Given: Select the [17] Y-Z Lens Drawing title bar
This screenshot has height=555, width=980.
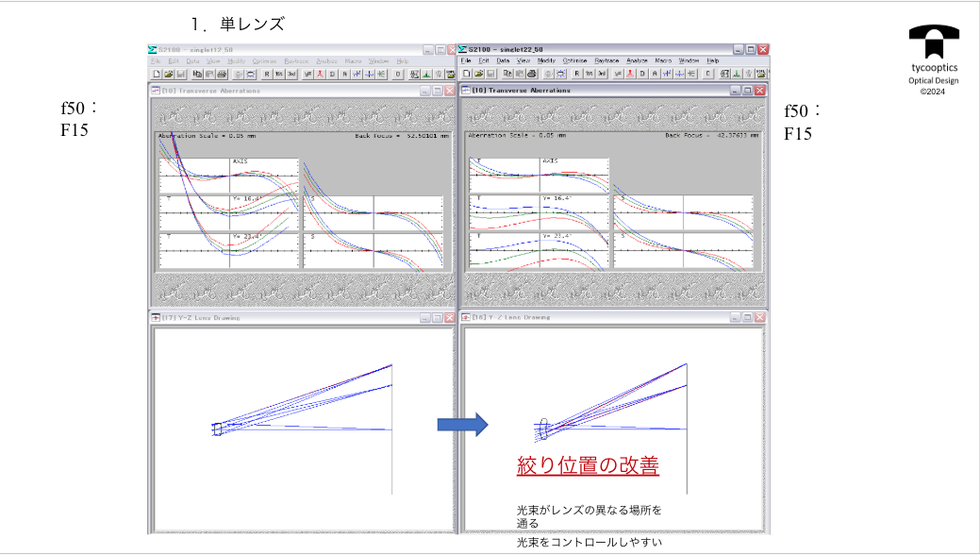Looking at the screenshot, I should point(283,318).
